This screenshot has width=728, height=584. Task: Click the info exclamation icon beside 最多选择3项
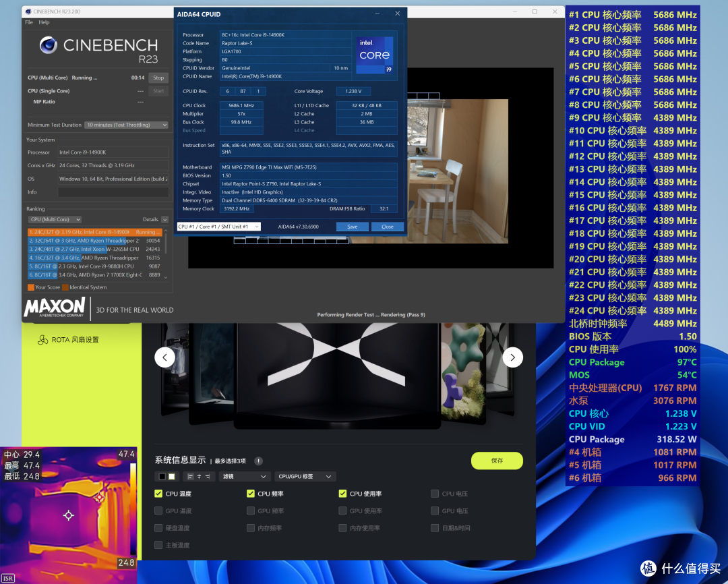coord(259,461)
